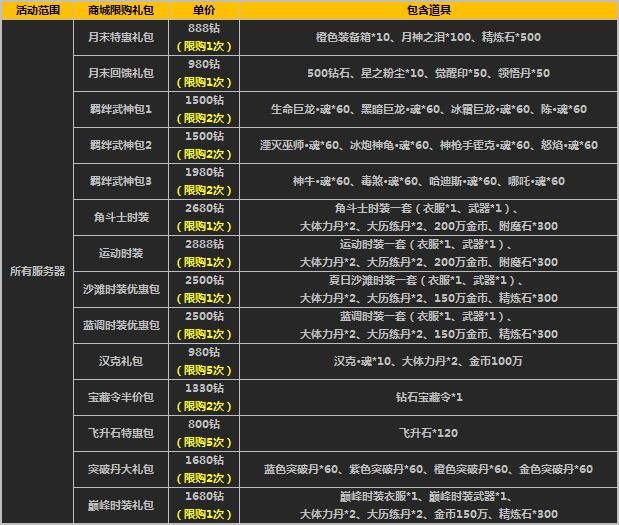
Task: Click the 商城限购礼包 column header
Action: 120,10
